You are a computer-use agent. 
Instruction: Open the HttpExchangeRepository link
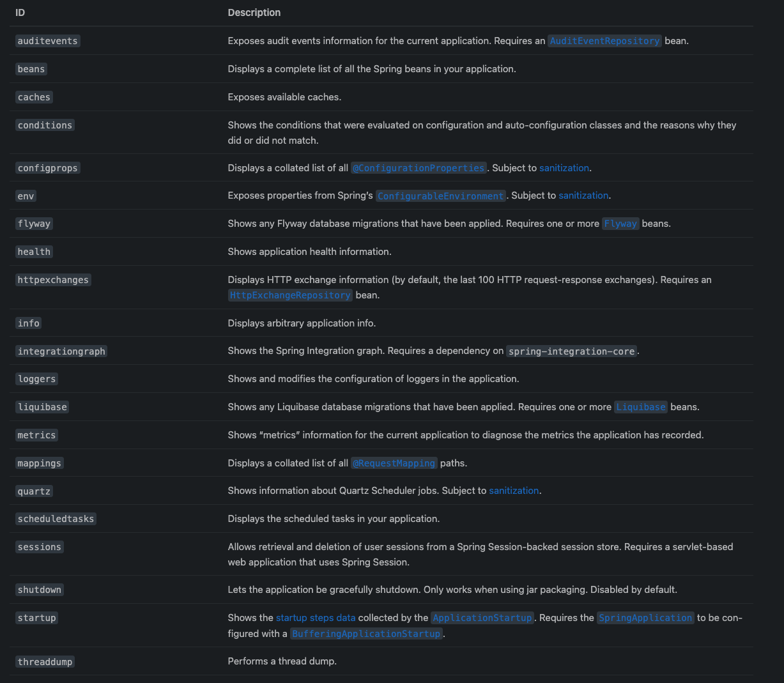click(x=290, y=295)
